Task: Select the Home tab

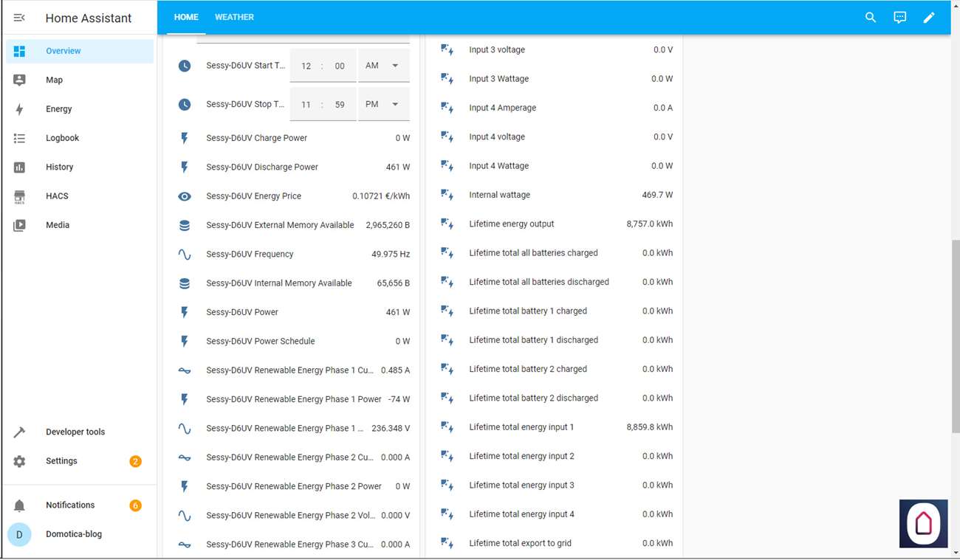Action: 186,17
